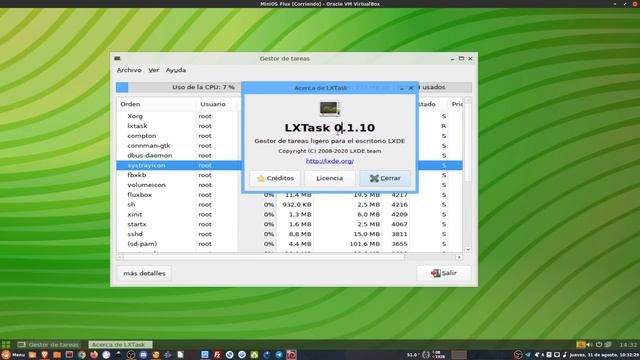The width and height of the screenshot is (640, 360).
Task: Switch to Acerca de LXTask taskbar entry
Action: tap(120, 344)
